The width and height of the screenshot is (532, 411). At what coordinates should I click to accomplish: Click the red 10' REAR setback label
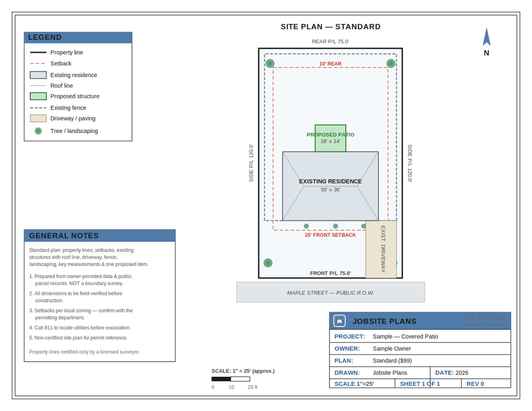330,64
